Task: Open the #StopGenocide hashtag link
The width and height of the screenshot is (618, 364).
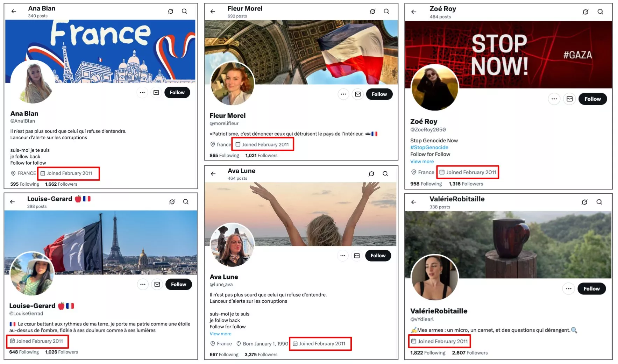Action: (x=429, y=148)
